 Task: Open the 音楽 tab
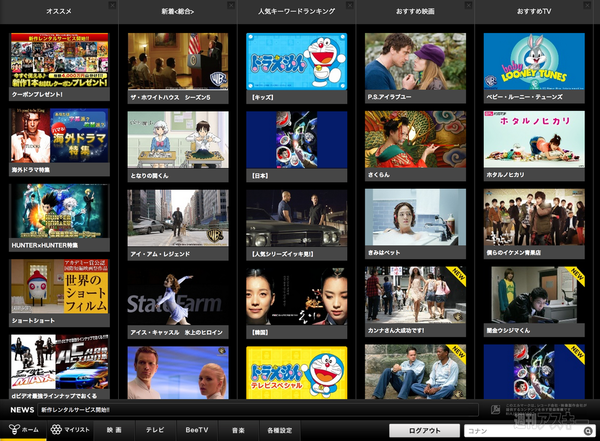[238, 430]
